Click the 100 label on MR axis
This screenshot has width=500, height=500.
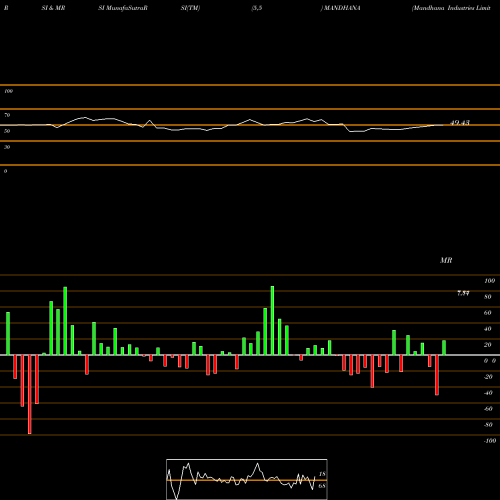[x=489, y=281]
